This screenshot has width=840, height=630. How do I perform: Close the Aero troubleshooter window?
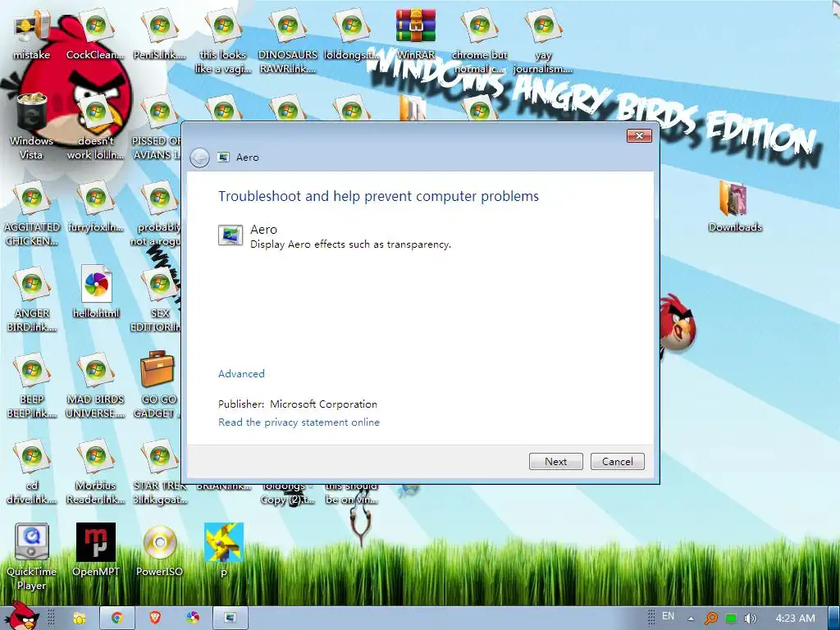[x=639, y=135]
